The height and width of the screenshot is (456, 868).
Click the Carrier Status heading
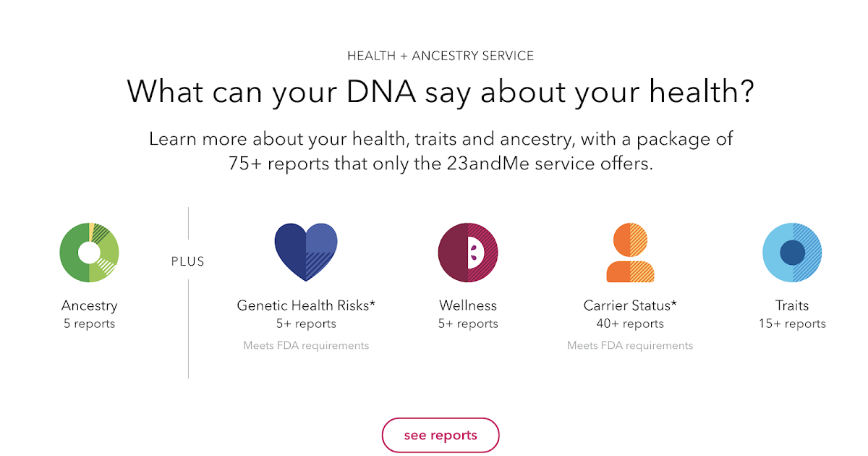click(x=629, y=305)
